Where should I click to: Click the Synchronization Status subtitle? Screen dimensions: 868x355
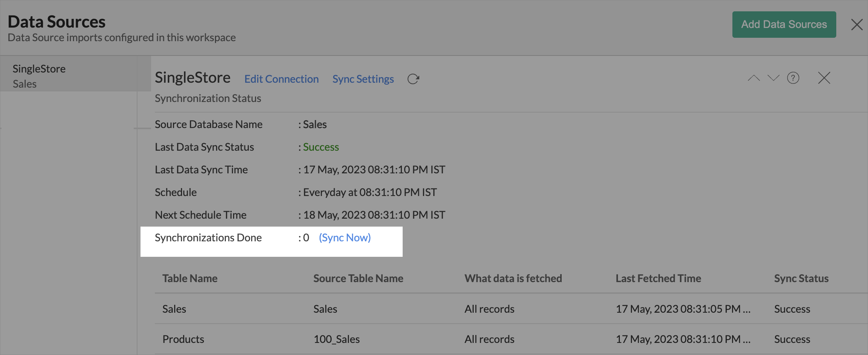pyautogui.click(x=208, y=98)
